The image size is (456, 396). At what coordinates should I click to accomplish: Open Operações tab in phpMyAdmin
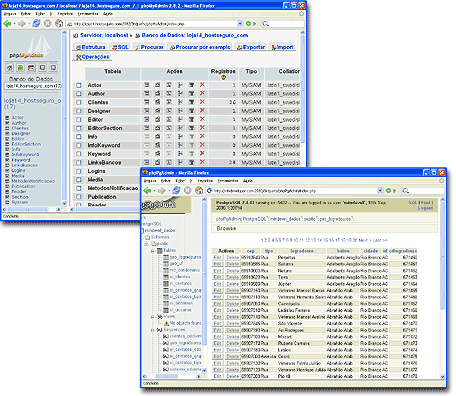click(92, 57)
